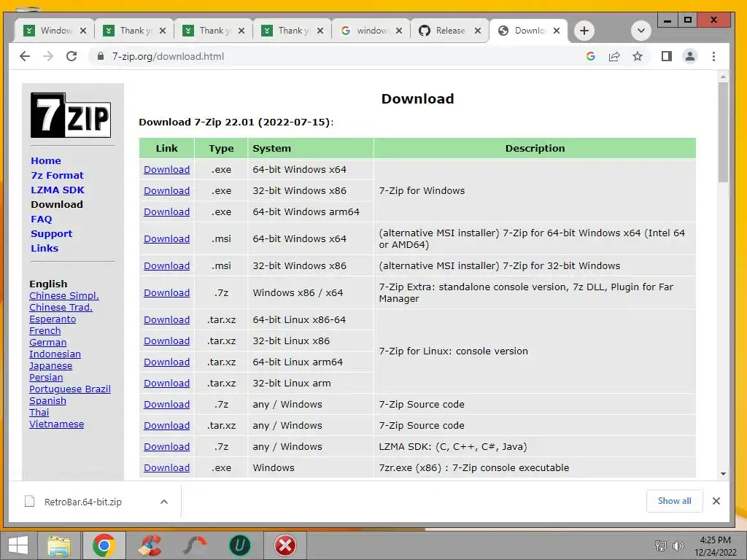Image resolution: width=747 pixels, height=560 pixels.
Task: Open the Chrome profile avatar
Action: pyautogui.click(x=690, y=56)
